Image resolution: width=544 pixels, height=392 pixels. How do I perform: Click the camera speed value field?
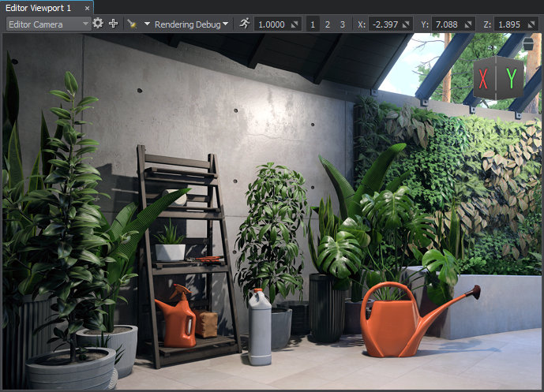(272, 24)
